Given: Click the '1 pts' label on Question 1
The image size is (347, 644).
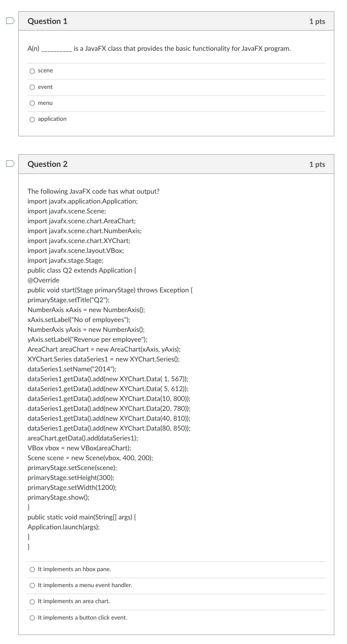Looking at the screenshot, I should tap(316, 21).
